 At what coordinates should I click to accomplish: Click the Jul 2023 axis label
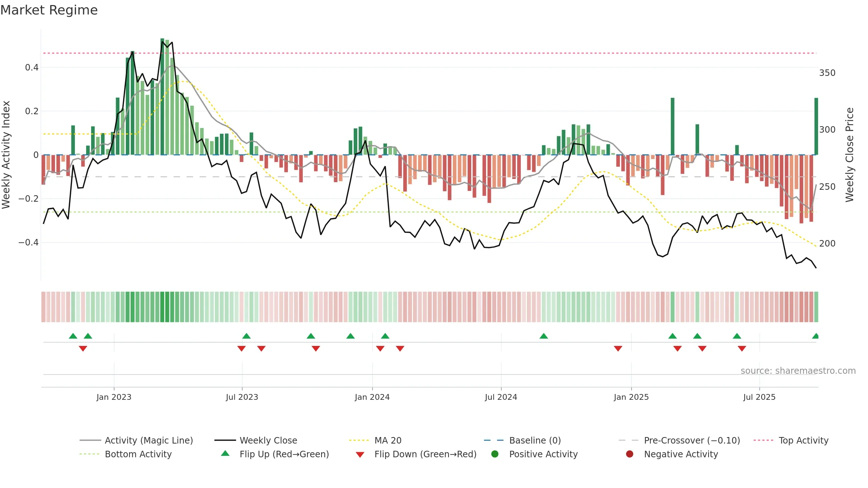pyautogui.click(x=242, y=397)
